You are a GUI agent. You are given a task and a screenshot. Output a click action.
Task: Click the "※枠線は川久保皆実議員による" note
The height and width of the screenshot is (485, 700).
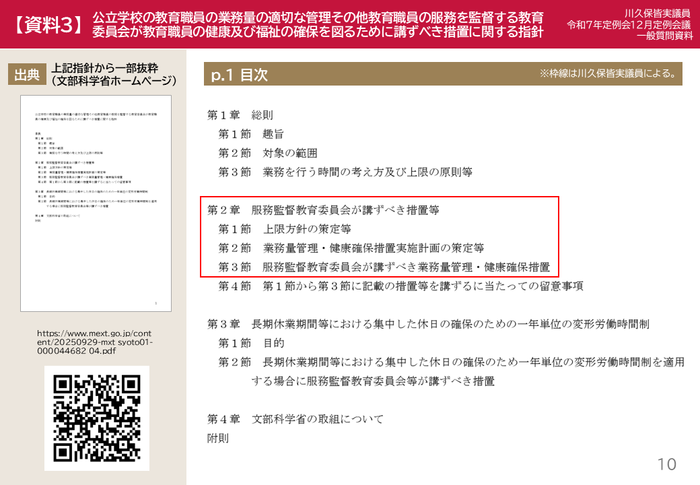(612, 75)
